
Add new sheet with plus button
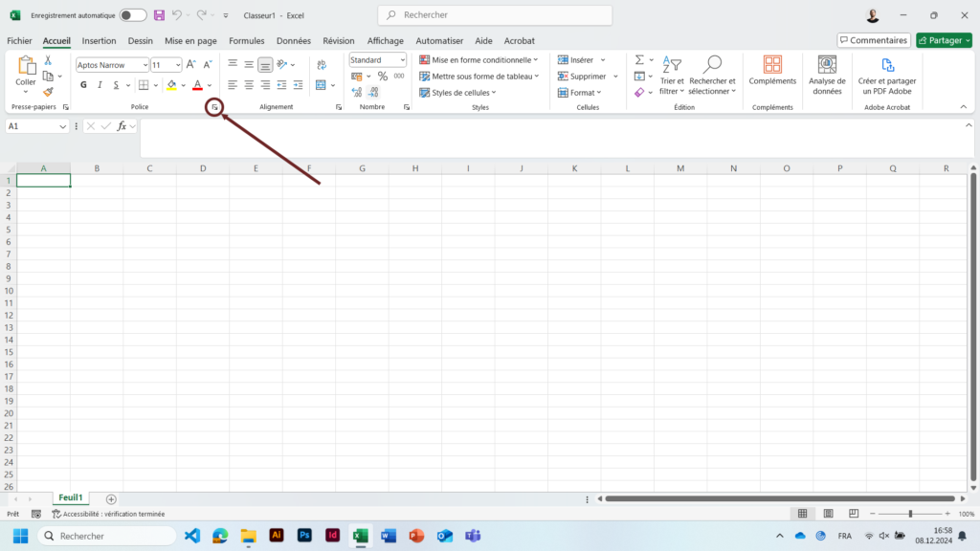(111, 499)
